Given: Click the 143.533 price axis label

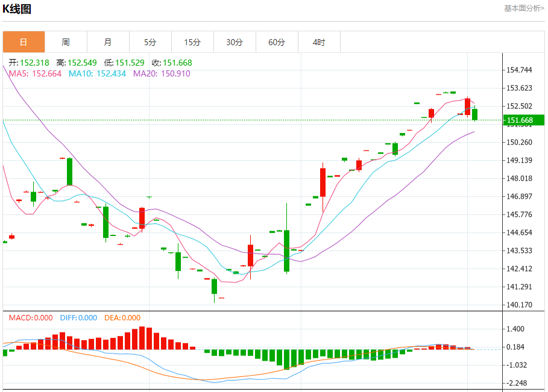Looking at the screenshot, I should [x=519, y=250].
